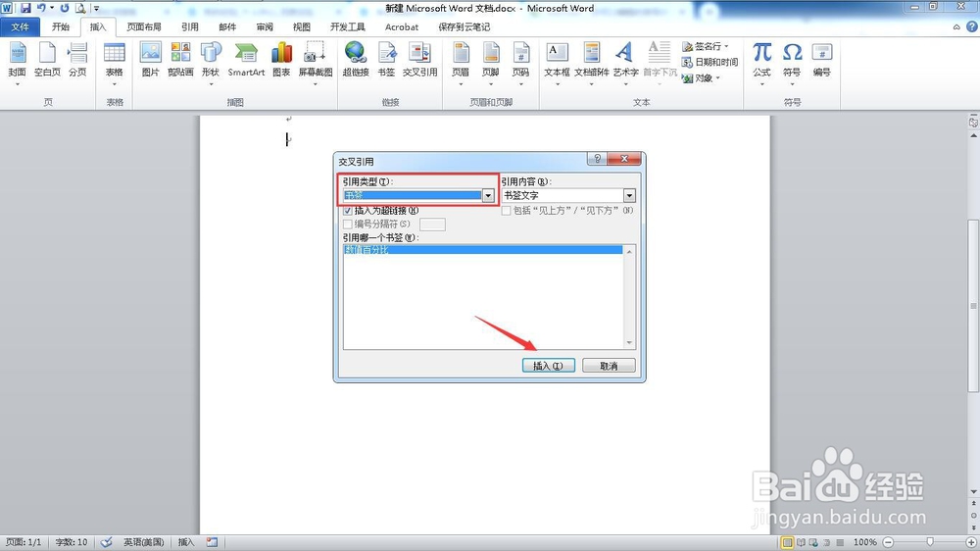Click the word count 字数: 10 indicator
Viewport: 980px width, 551px height.
point(72,542)
